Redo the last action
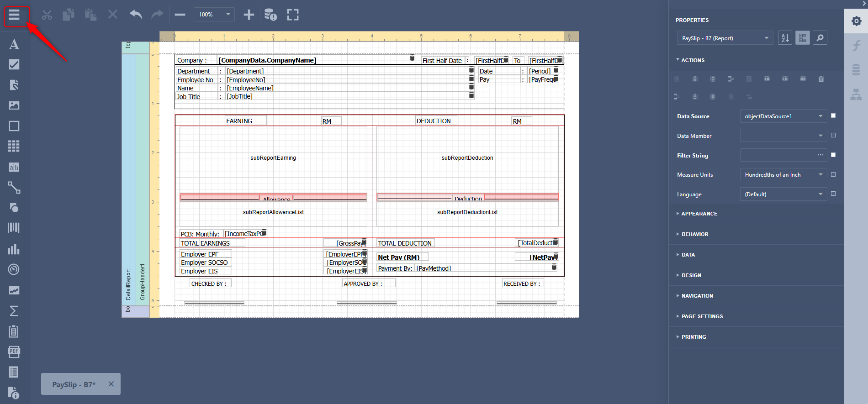The image size is (868, 404). coord(157,15)
